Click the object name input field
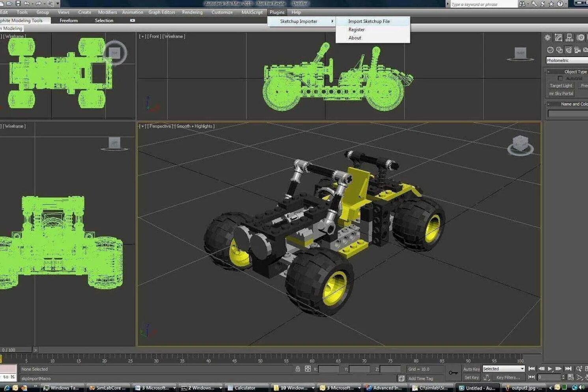Image resolution: width=588 pixels, height=392 pixels. coord(568,114)
